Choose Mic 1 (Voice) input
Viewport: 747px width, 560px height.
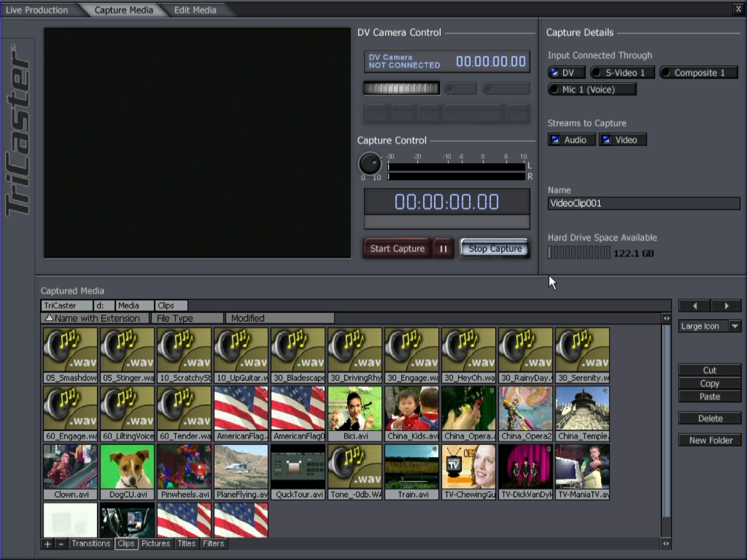[x=592, y=89]
